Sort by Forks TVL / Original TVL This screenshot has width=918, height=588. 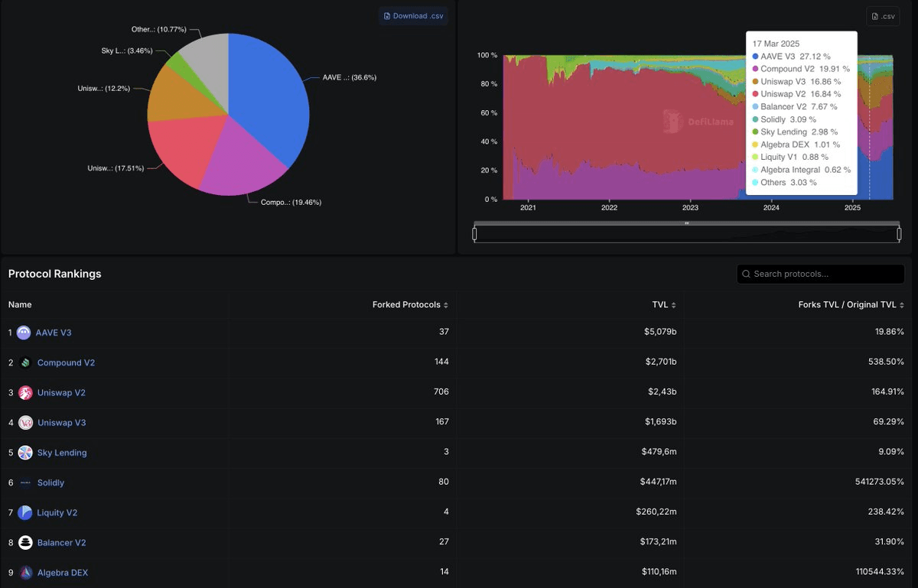851,304
